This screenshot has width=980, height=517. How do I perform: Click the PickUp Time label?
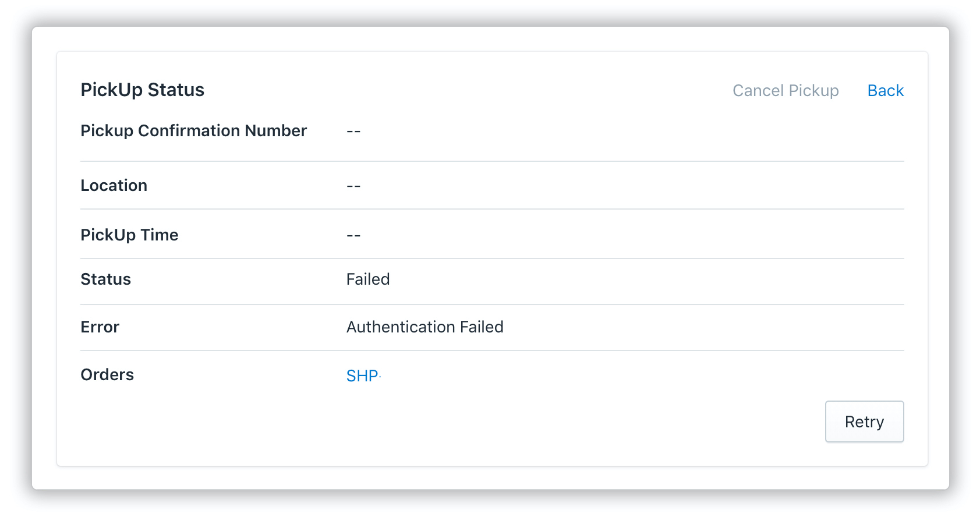tap(129, 235)
